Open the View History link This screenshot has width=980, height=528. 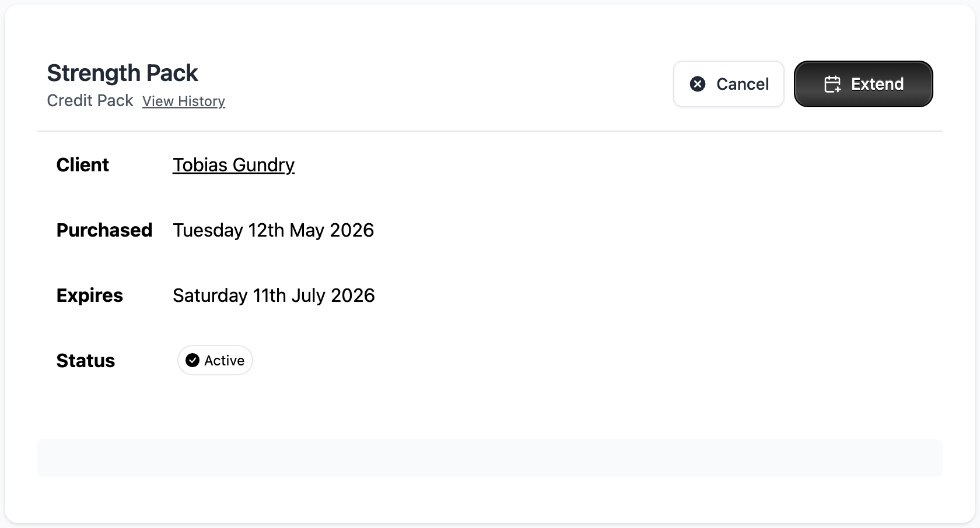click(x=184, y=101)
